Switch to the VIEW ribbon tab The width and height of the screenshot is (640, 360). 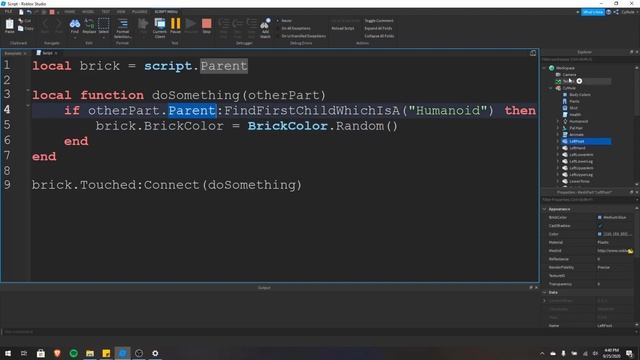tap(121, 12)
